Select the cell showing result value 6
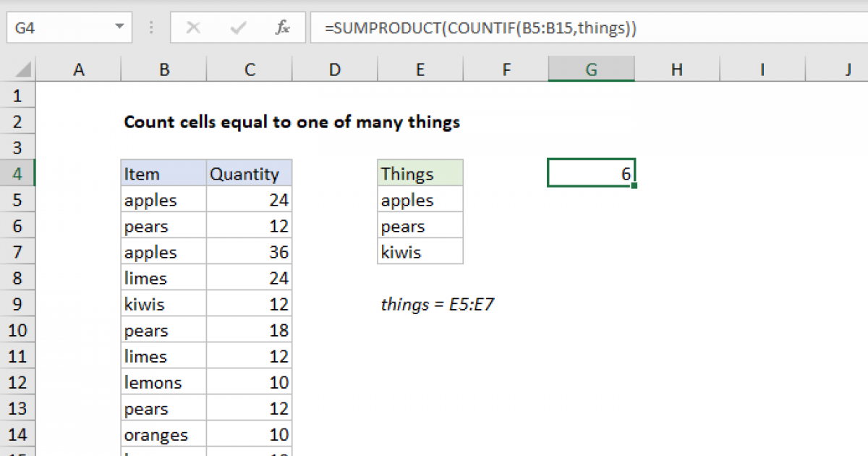Screen dimensions: 868x456 point(591,173)
